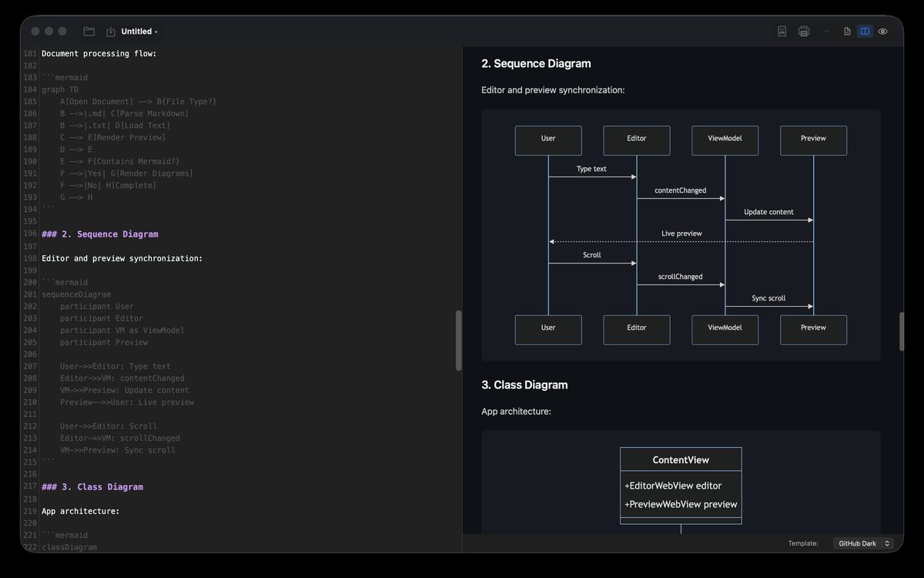924x578 pixels.
Task: Click the ContentView class box title
Action: pos(681,460)
